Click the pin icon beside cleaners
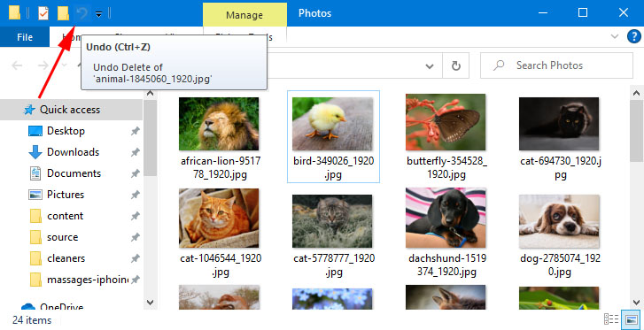This screenshot has width=644, height=330. (x=135, y=259)
